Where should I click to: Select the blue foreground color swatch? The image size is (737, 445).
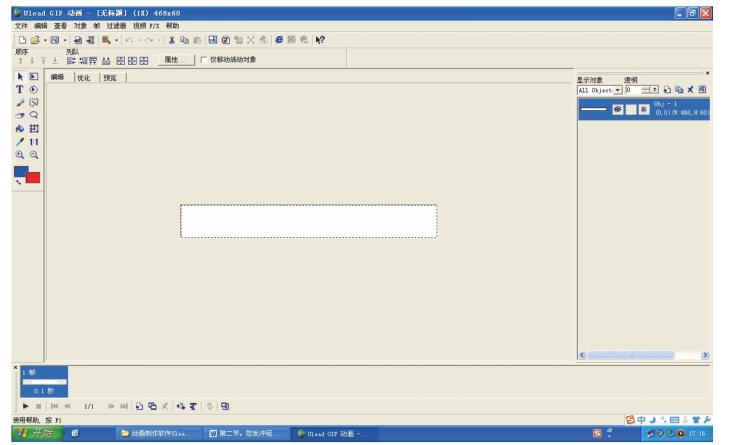[x=20, y=171]
